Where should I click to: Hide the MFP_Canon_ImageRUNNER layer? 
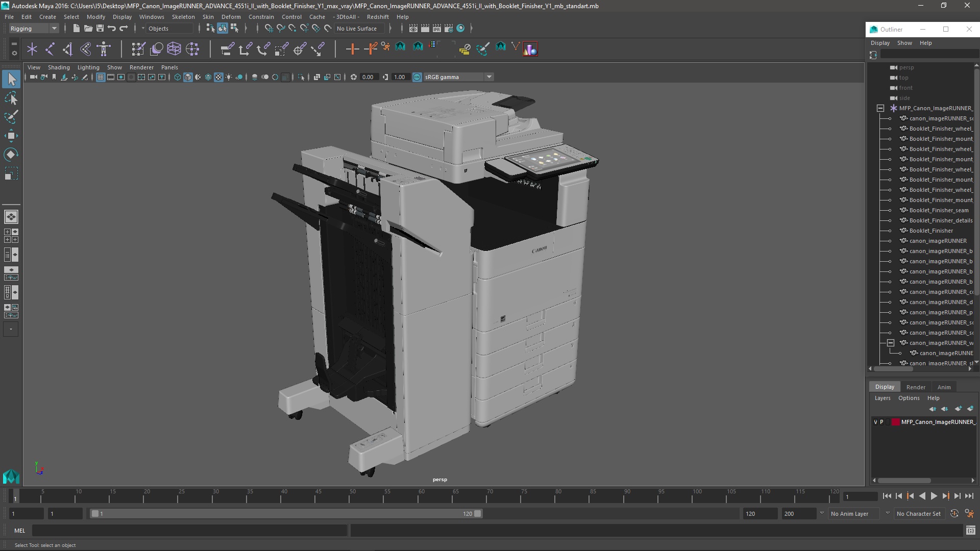coord(874,422)
